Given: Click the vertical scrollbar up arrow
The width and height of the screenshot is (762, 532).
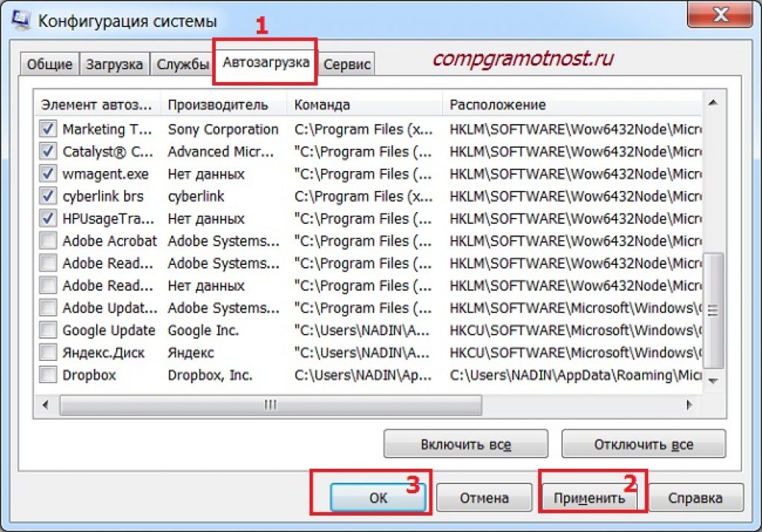Looking at the screenshot, I should tap(713, 103).
